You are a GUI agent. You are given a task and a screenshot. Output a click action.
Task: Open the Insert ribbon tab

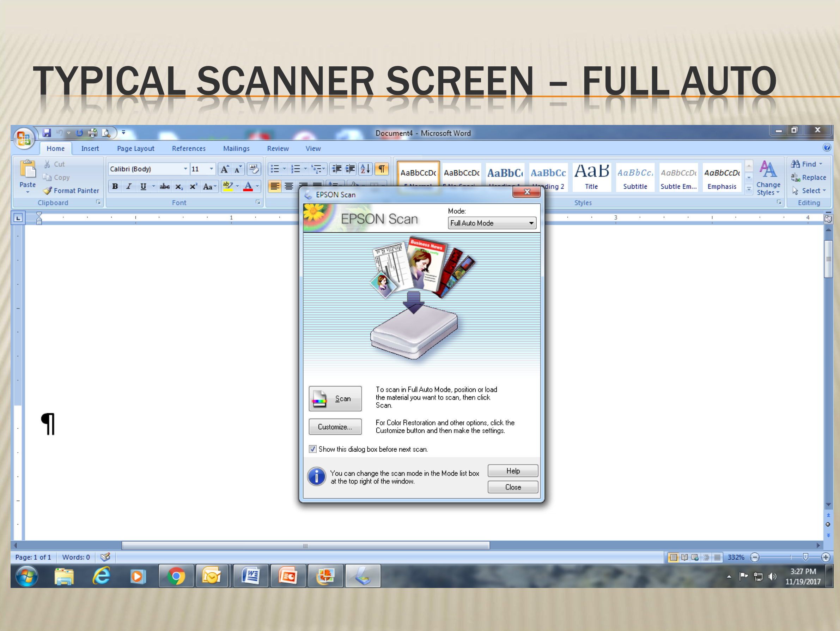[x=90, y=149]
